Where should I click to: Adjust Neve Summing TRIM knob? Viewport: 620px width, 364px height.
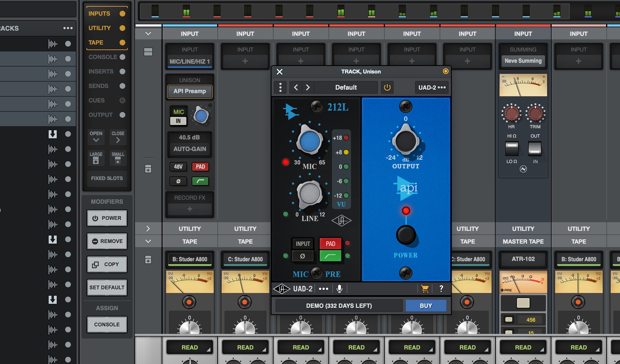pos(535,113)
